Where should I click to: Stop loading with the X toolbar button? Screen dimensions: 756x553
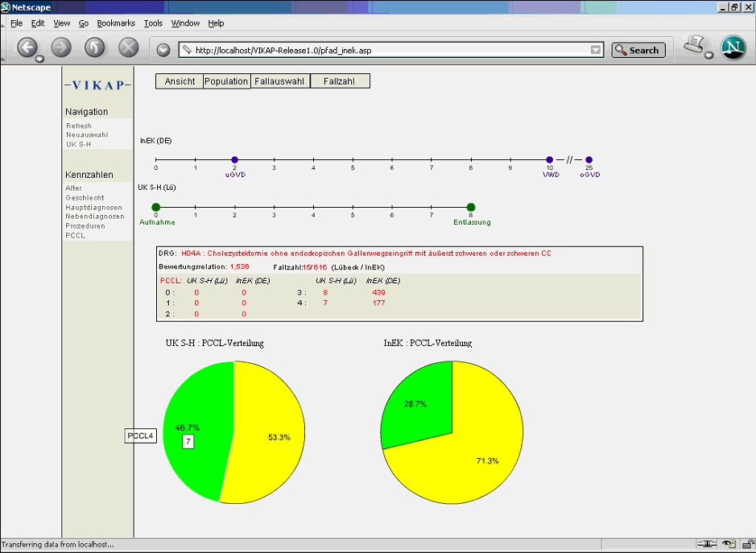tap(129, 48)
